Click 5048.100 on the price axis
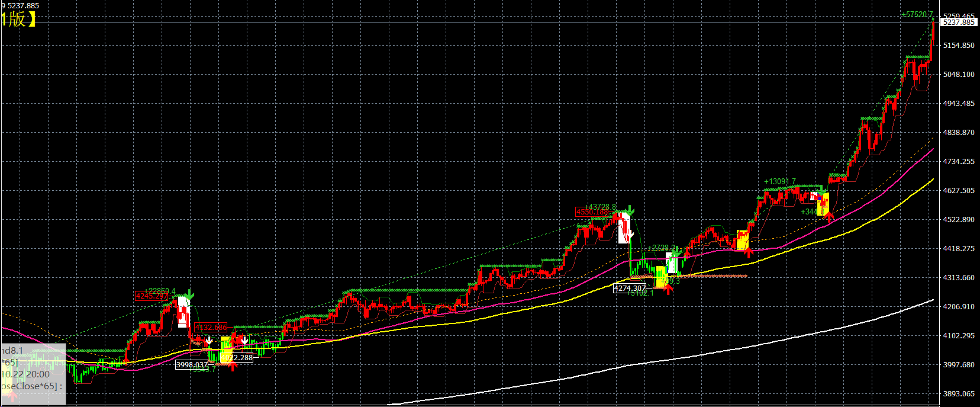The width and height of the screenshot is (980, 407). pos(959,74)
